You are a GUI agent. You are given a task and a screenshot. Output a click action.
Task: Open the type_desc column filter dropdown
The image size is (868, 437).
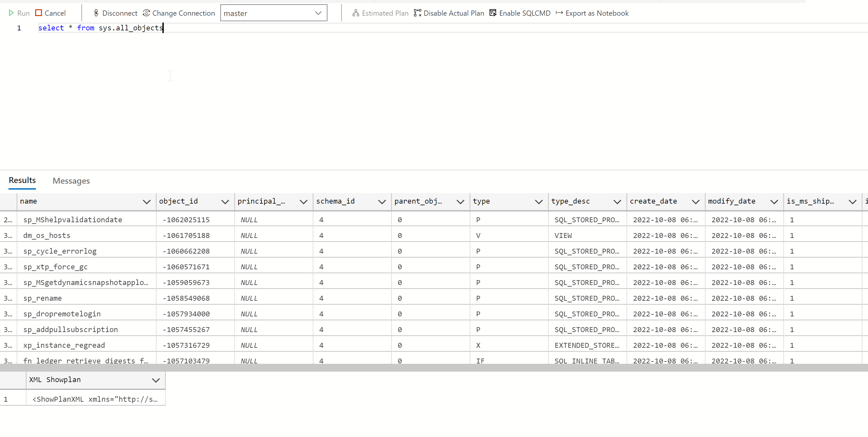617,201
